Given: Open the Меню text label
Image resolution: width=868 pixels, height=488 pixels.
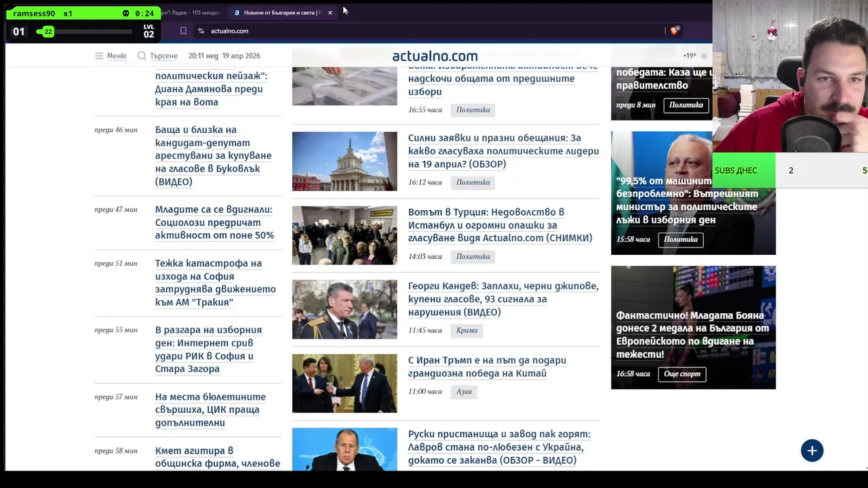Looking at the screenshot, I should tap(117, 56).
